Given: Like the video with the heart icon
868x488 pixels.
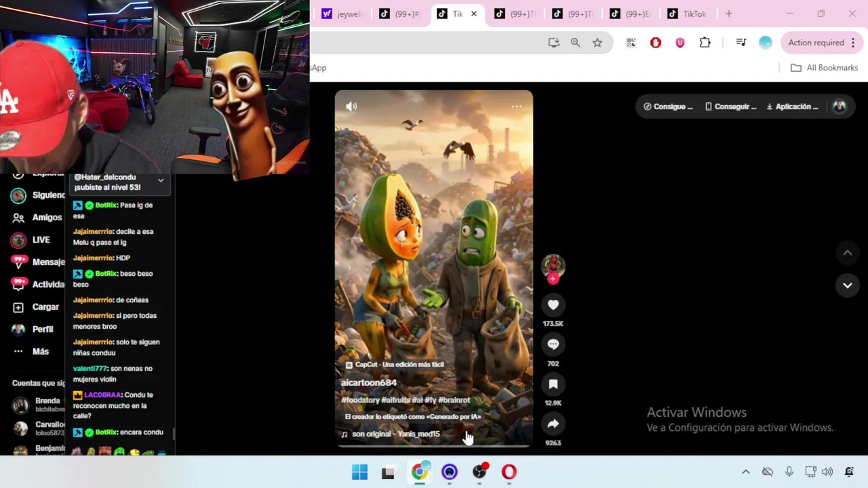Looking at the screenshot, I should coord(553,305).
